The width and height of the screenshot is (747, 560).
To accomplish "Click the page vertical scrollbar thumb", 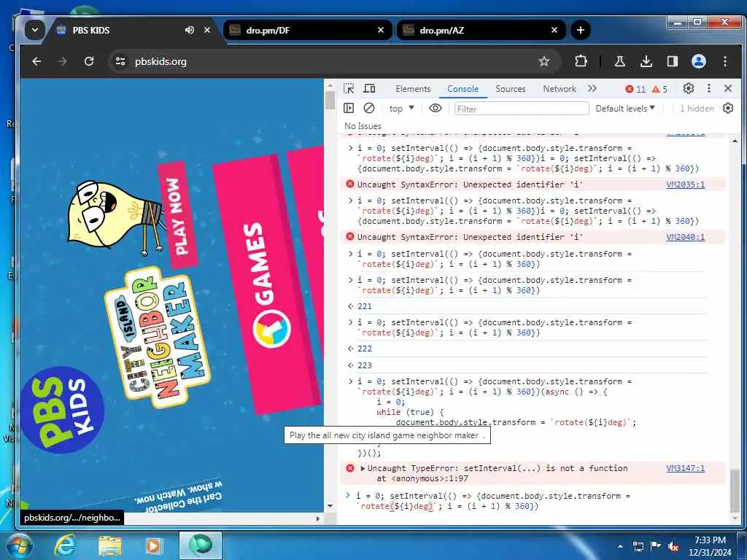I will [x=330, y=101].
